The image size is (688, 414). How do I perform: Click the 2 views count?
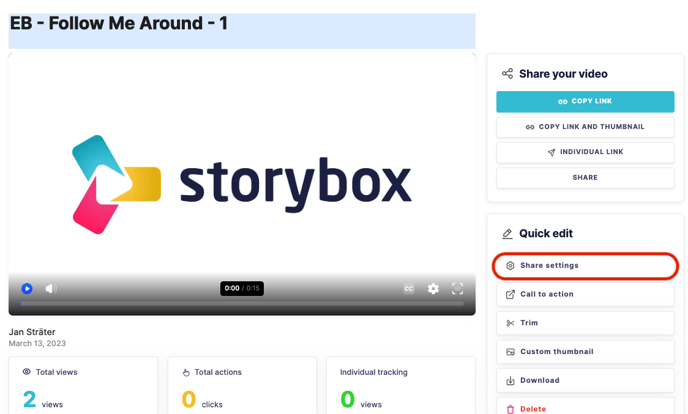[43, 400]
